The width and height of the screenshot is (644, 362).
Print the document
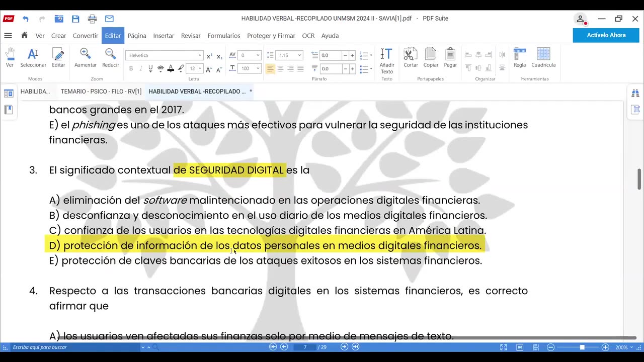pyautogui.click(x=92, y=19)
